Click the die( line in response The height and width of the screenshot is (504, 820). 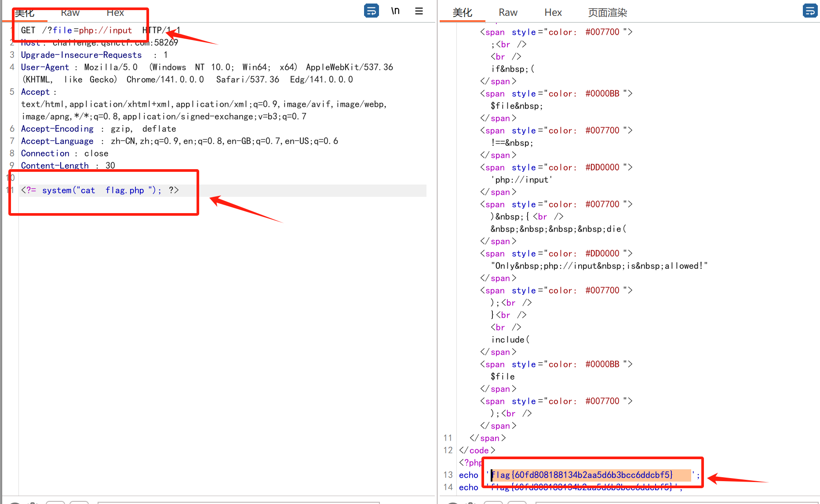pos(558,229)
